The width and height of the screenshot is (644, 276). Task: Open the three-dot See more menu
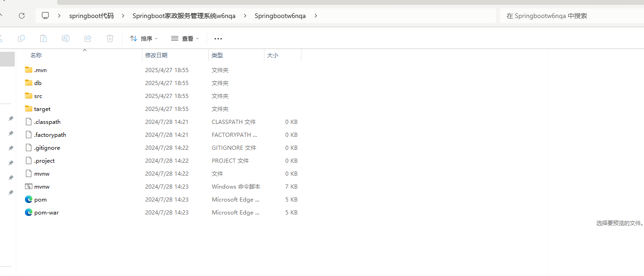[x=218, y=39]
